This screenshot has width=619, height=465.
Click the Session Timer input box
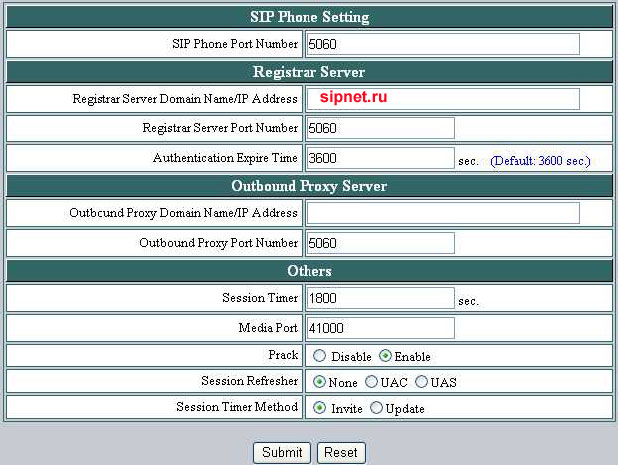380,298
